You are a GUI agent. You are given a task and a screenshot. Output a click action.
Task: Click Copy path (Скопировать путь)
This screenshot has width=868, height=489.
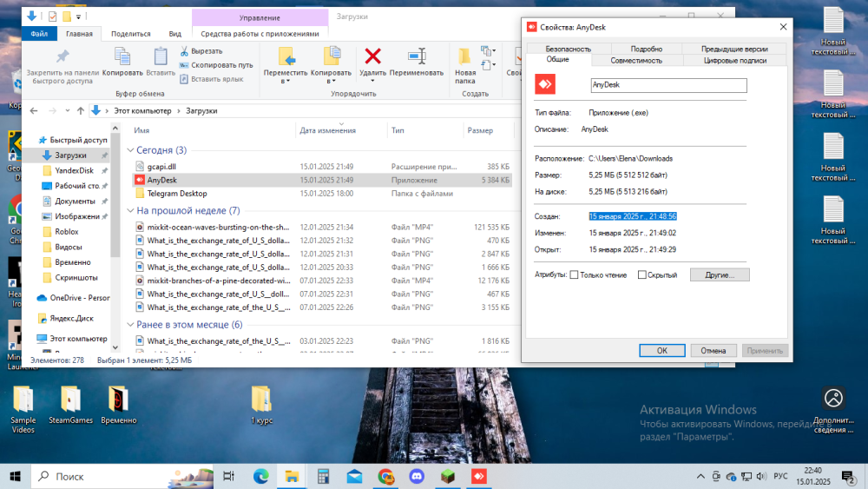[x=216, y=65]
